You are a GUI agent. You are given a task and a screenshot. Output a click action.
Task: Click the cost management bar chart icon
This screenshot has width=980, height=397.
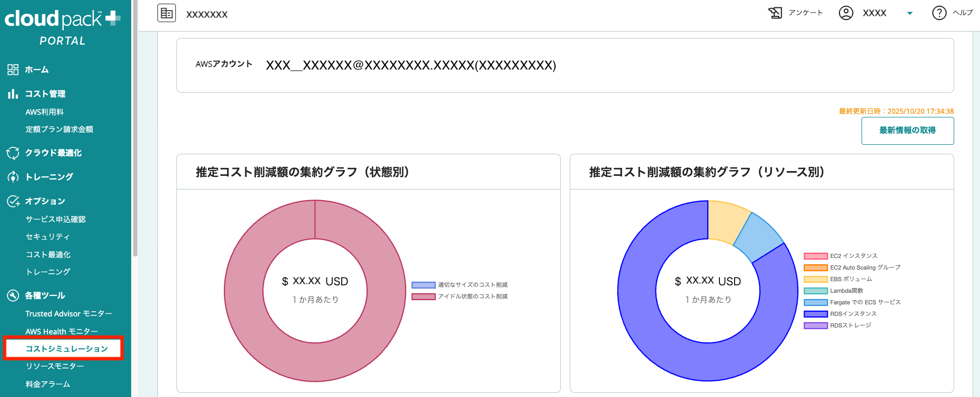(x=13, y=94)
